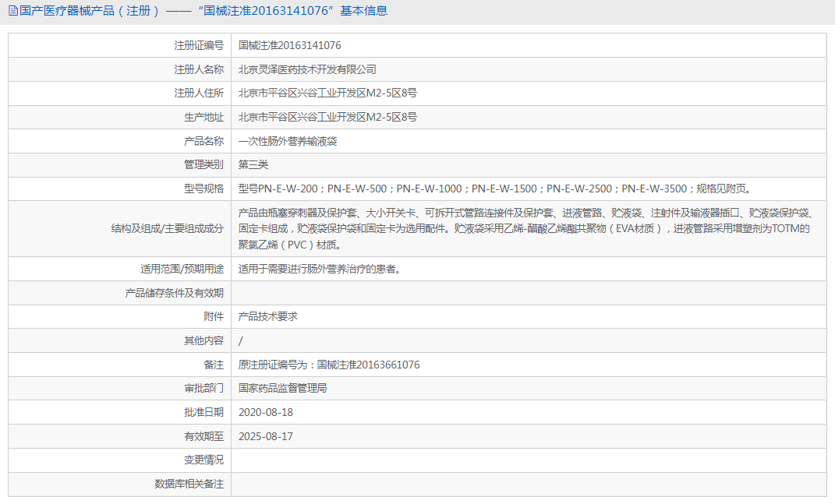
Task: Select the 生产地址 label
Action: (x=203, y=117)
